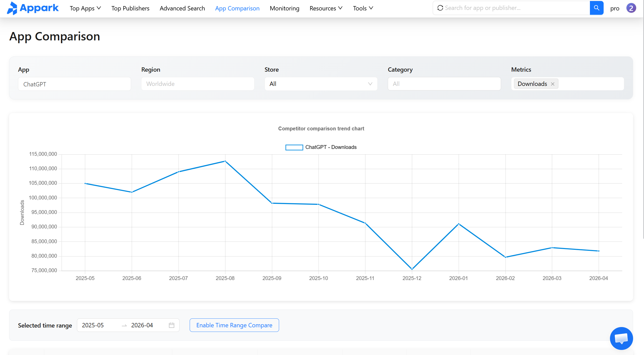Click the 2025-09 data point on chart
Screen dimensions: 644x355
pyautogui.click(x=272, y=203)
